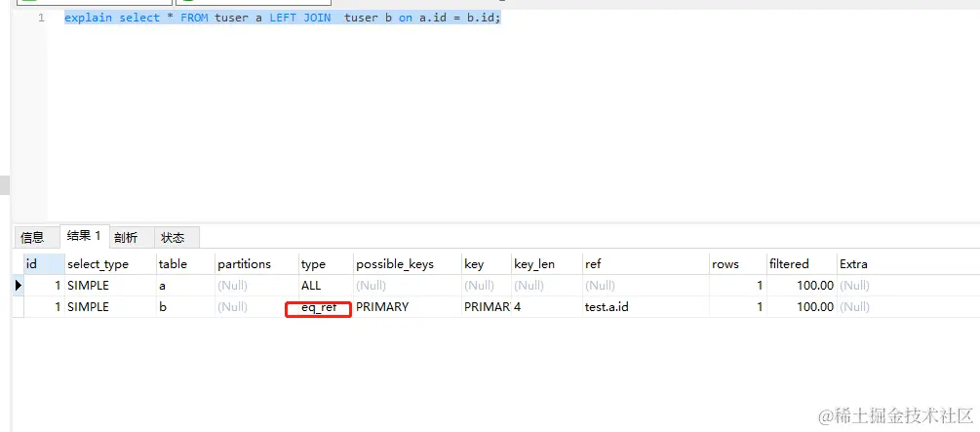The width and height of the screenshot is (980, 432).
Task: Click line number 1 in editor gutter
Action: pos(41,18)
